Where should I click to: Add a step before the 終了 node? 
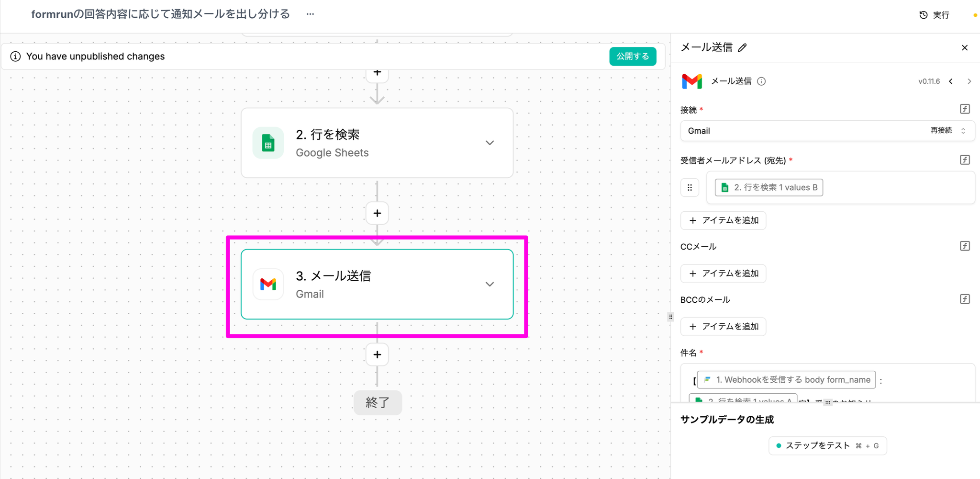pos(377,354)
